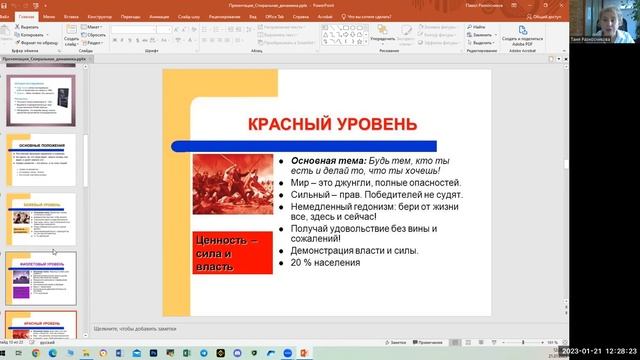Click the notes area 'Щелкните, чтобы добавить заметки'
Image resolution: width=640 pixels, height=360 pixels.
135,329
